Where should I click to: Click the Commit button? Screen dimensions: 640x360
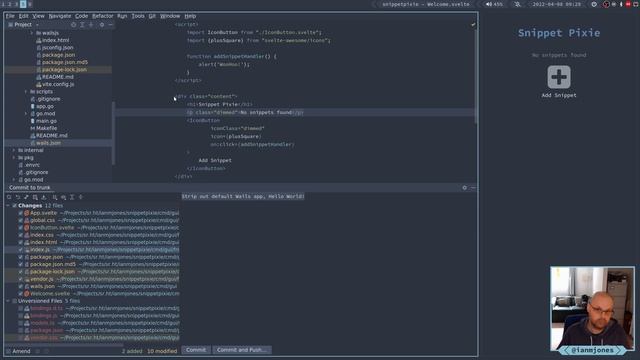(x=196, y=350)
